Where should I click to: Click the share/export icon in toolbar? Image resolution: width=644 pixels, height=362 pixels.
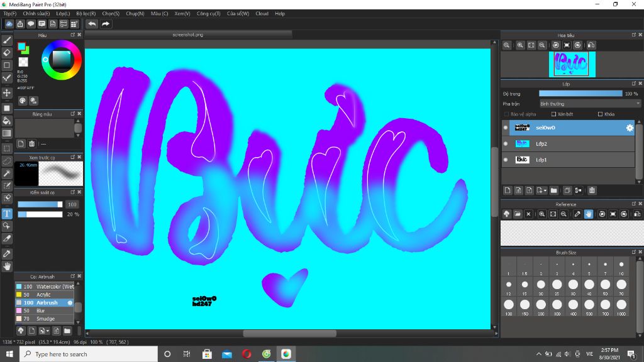click(19, 24)
